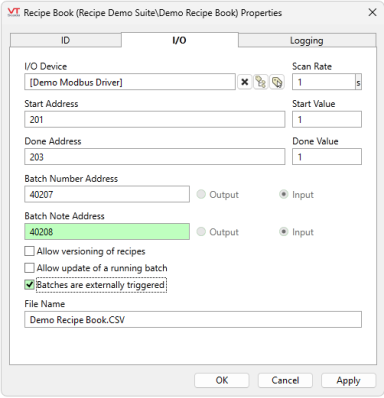Click the VTScada logo in title bar
Viewport: 384px width, 398px height.
click(x=14, y=13)
